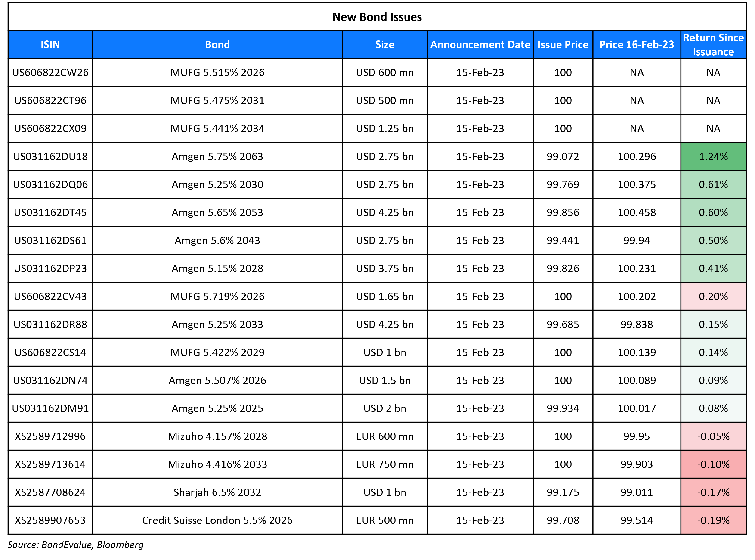Select ISIN XS2589712996
The width and height of the screenshot is (755, 560).
pos(50,436)
